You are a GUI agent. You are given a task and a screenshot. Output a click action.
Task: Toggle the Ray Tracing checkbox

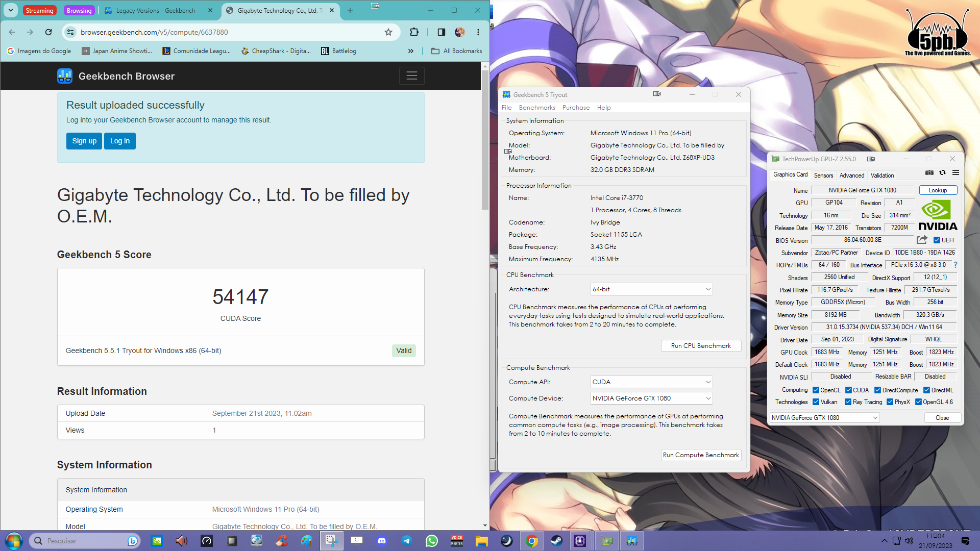tap(848, 402)
